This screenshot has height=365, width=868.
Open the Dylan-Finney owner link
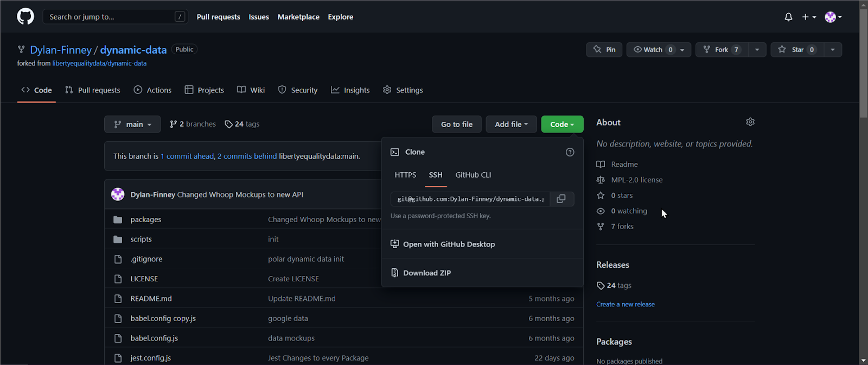pyautogui.click(x=61, y=50)
